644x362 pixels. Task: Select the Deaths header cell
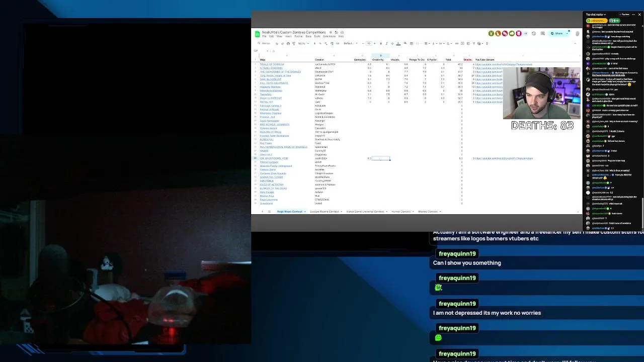[x=468, y=59]
